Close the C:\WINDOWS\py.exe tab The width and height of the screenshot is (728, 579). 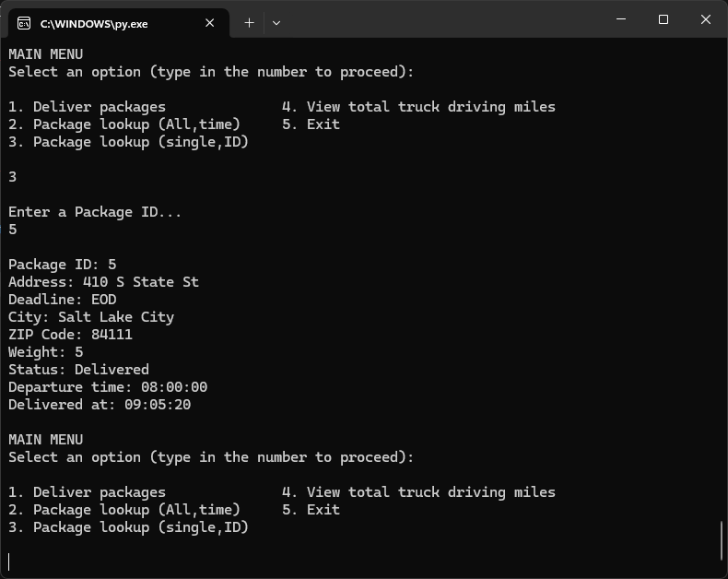click(x=210, y=23)
